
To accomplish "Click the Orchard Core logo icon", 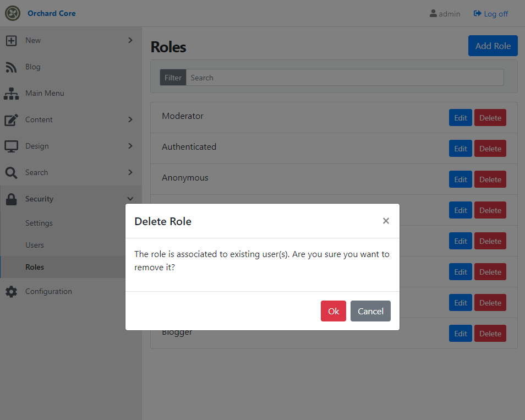I will tap(13, 13).
